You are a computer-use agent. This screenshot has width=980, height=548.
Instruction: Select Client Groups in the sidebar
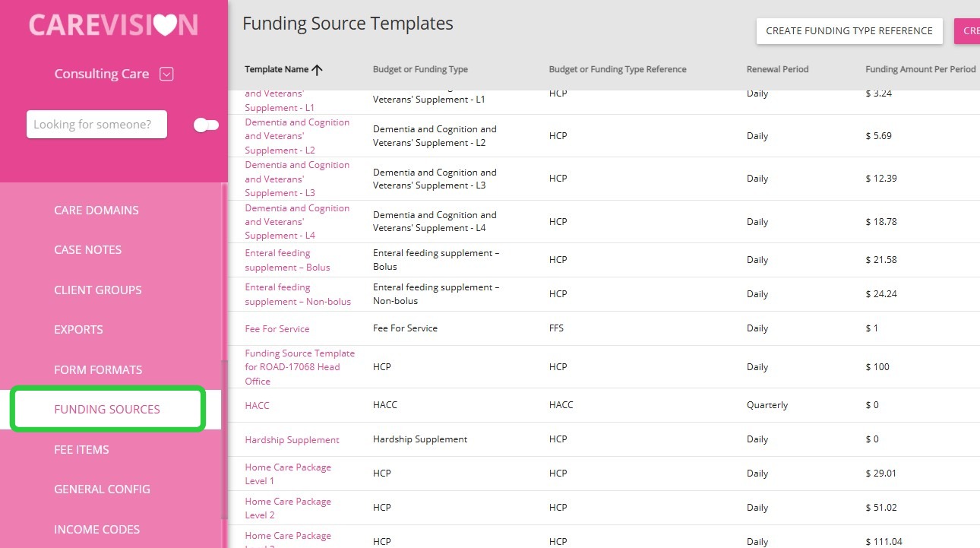point(98,290)
